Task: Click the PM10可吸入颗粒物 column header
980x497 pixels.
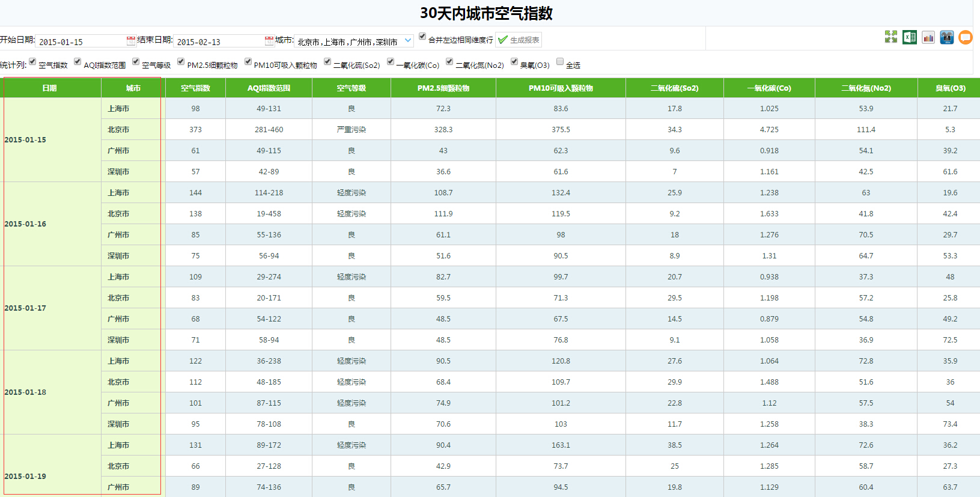Action: click(x=561, y=88)
